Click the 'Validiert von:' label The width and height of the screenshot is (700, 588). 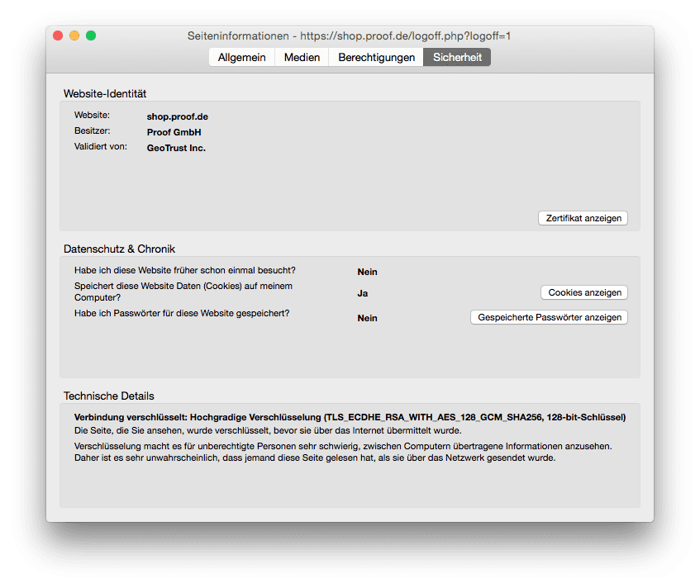point(101,146)
